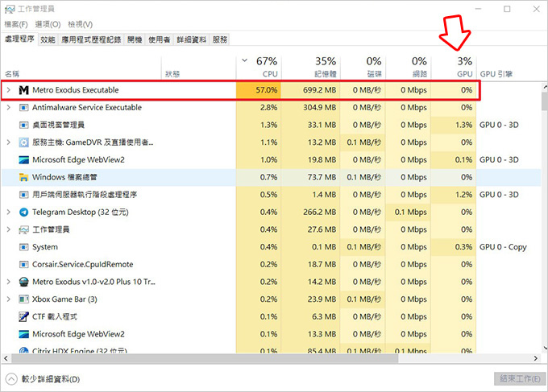Click the Xbox Game Bar icon
The height and width of the screenshot is (392, 548).
[x=23, y=299]
